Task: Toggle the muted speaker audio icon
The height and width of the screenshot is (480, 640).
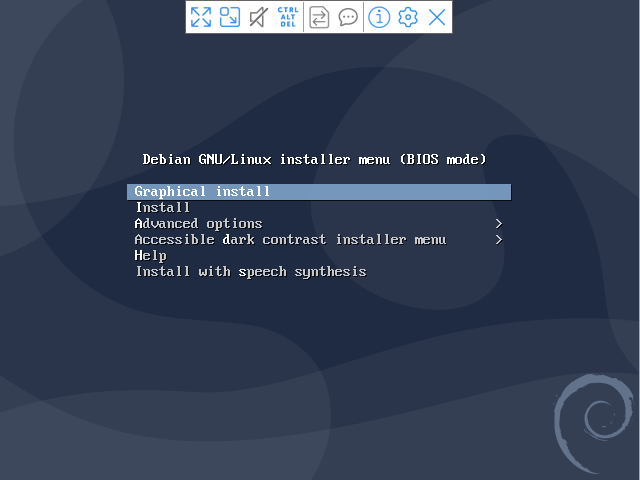Action: point(259,17)
